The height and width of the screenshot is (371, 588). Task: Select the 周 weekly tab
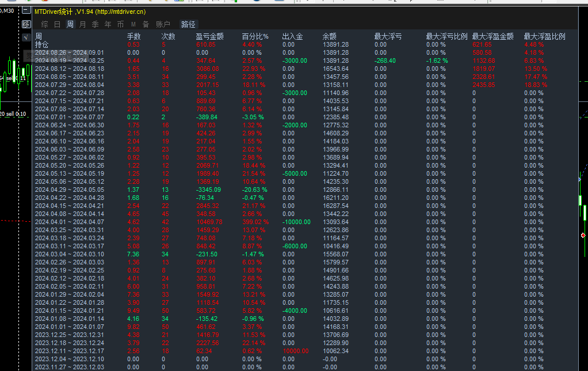pos(70,24)
